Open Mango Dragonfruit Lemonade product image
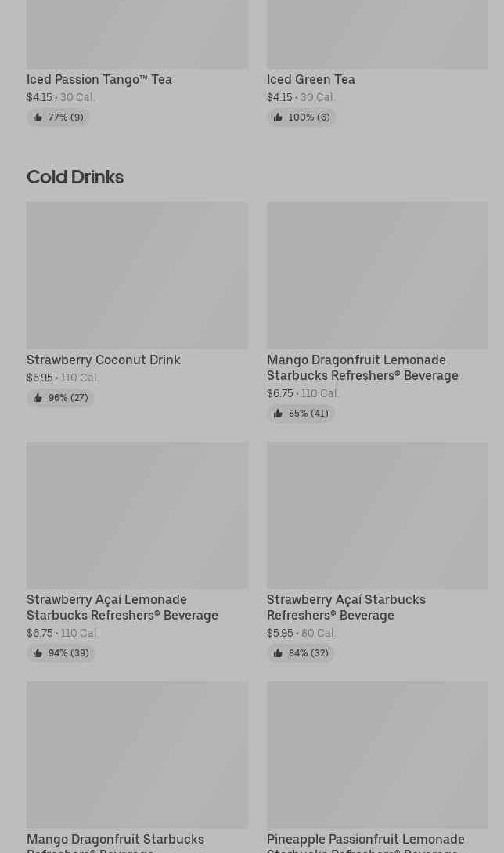 (x=377, y=275)
